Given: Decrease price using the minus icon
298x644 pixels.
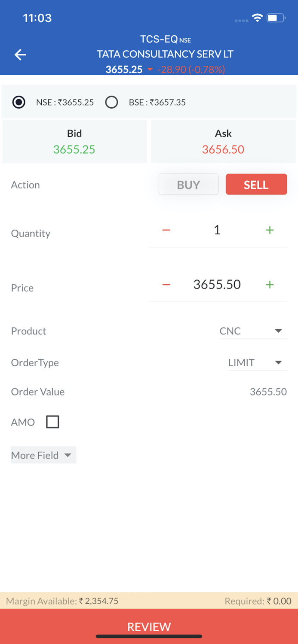Looking at the screenshot, I should click(x=166, y=284).
